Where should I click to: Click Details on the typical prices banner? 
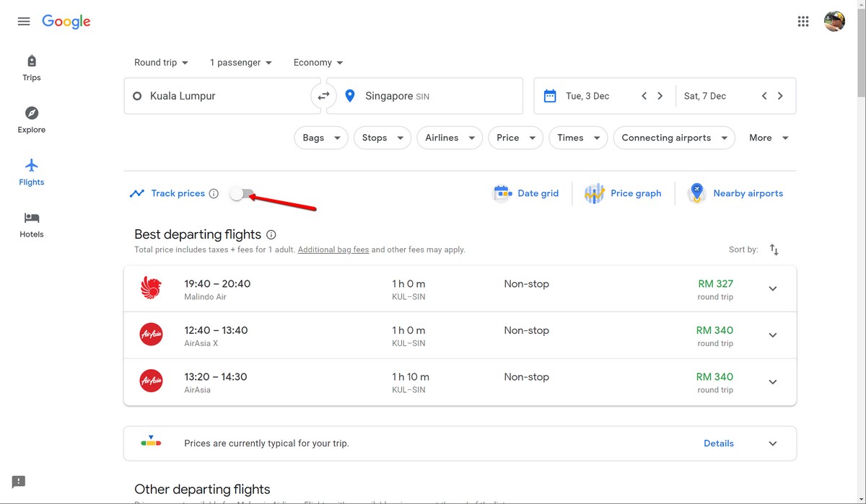(718, 443)
